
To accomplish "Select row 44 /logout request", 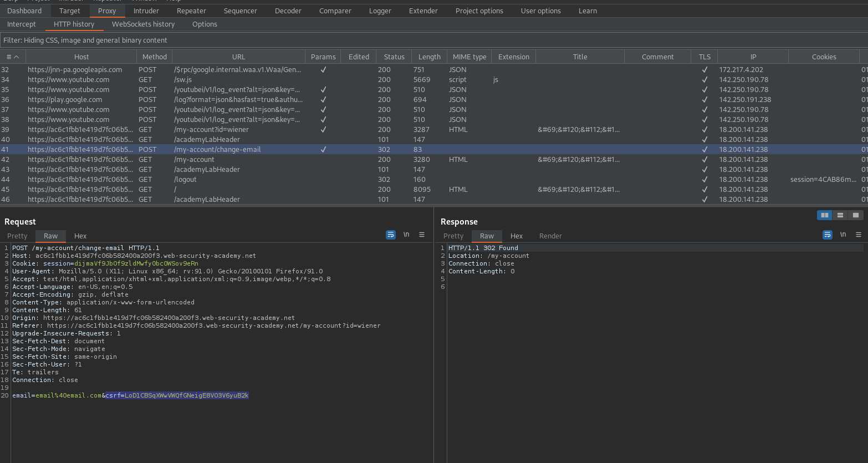I will click(x=433, y=179).
